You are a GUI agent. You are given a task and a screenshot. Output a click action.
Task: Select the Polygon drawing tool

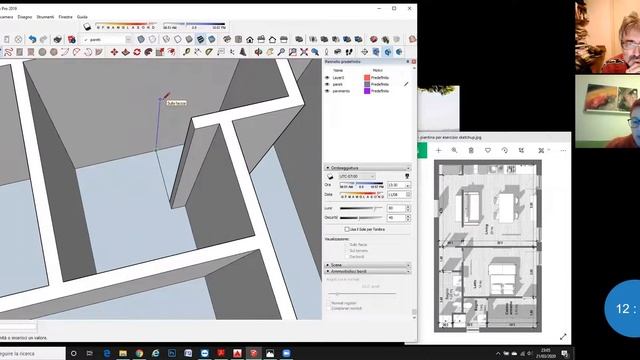point(54,52)
